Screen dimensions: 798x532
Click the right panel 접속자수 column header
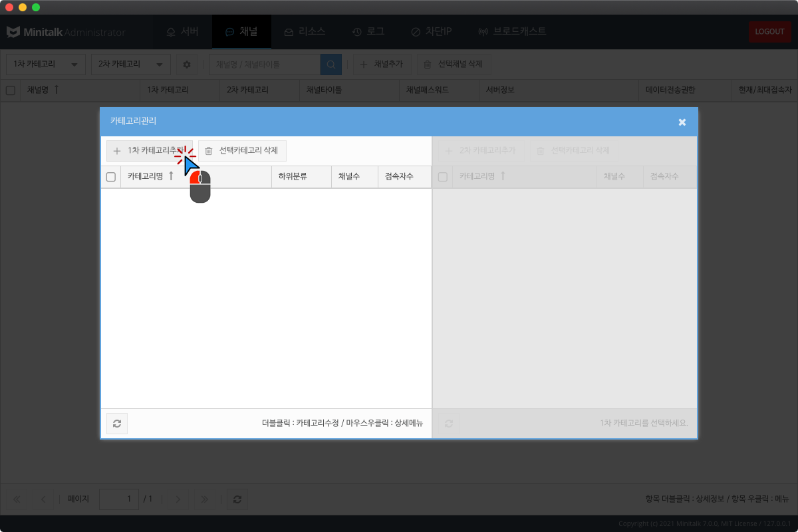[670, 177]
